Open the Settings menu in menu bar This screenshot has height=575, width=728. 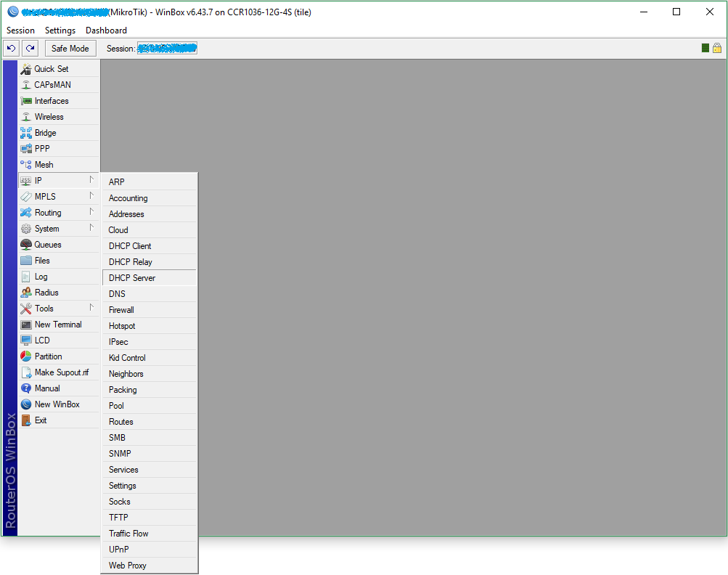[60, 30]
